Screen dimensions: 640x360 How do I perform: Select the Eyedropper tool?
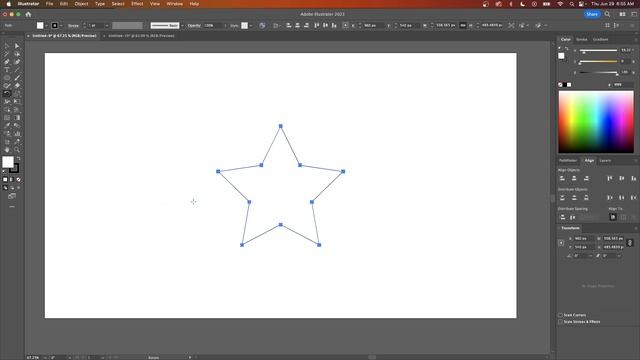[7, 126]
